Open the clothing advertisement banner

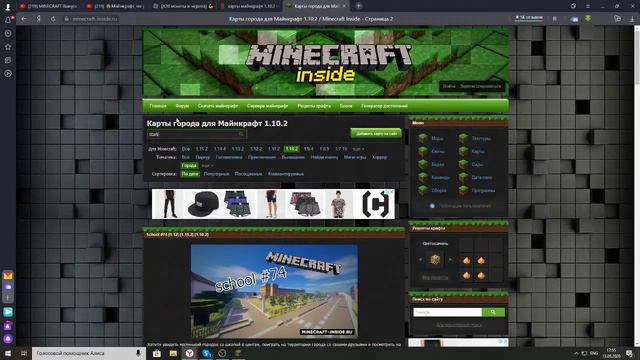pos(273,204)
